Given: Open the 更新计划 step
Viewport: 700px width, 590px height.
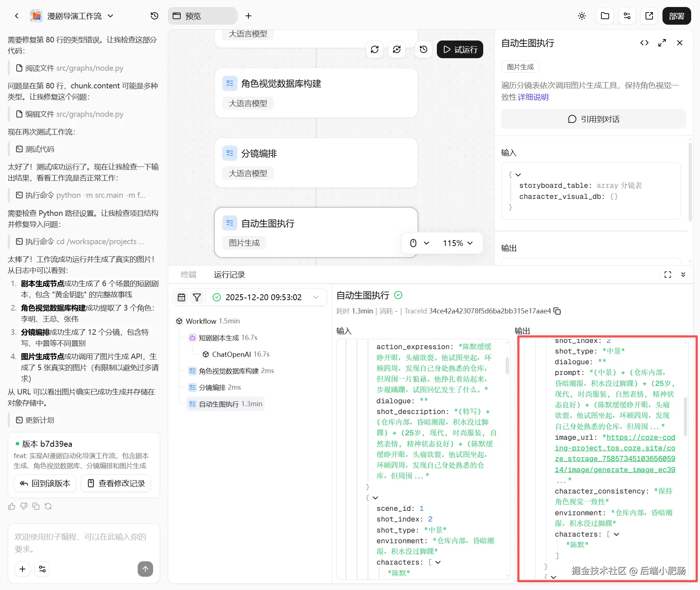Looking at the screenshot, I should pyautogui.click(x=35, y=420).
